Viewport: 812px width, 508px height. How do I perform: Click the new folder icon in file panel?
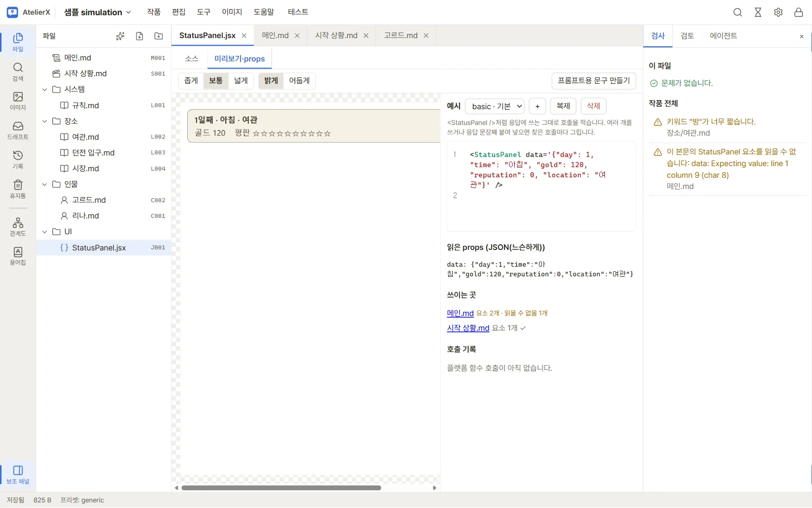159,36
